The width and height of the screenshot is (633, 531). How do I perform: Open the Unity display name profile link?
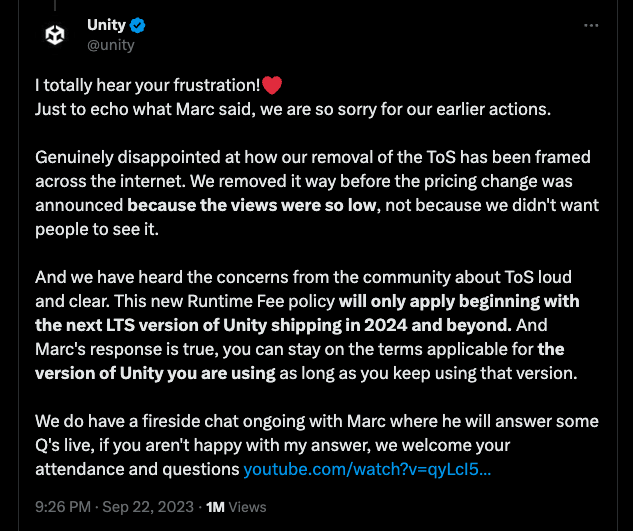coord(107,25)
